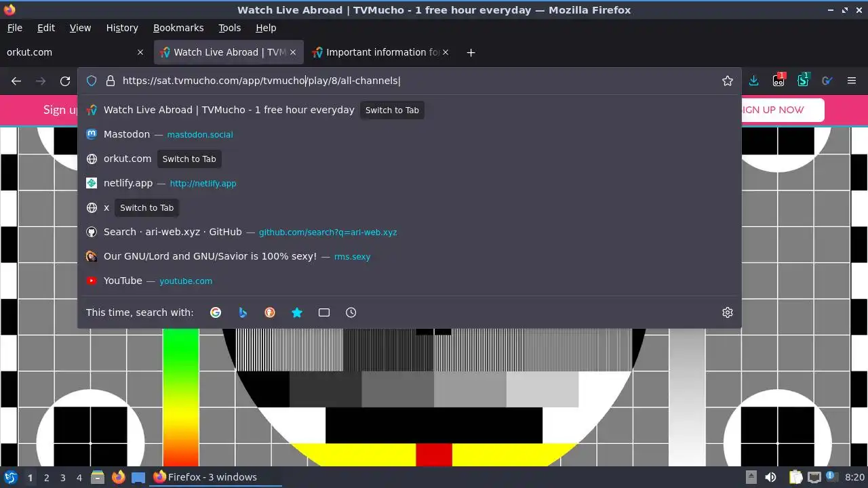
Task: Click the robot extension icon with red badge
Action: coord(778,80)
